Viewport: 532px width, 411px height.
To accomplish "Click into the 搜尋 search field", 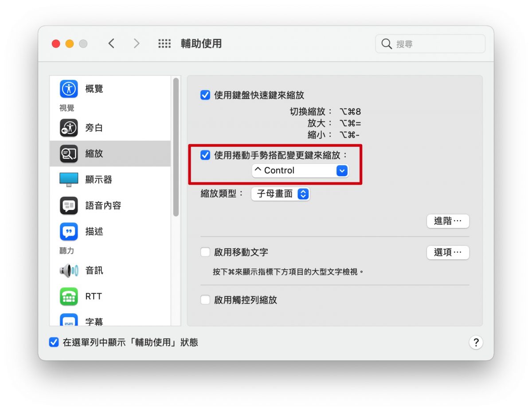I will (x=430, y=44).
